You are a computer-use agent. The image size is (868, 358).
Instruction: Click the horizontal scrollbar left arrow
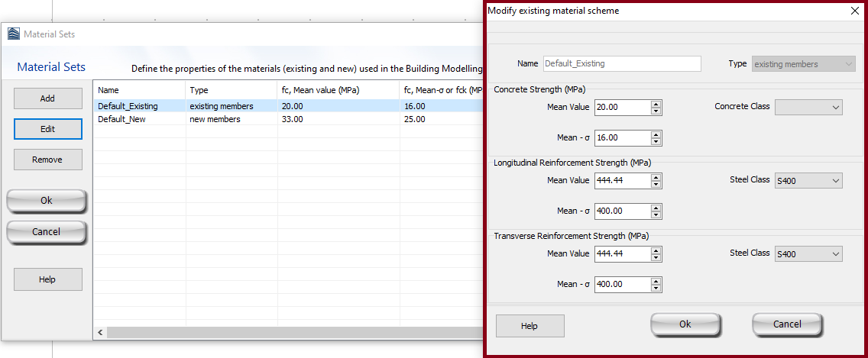(x=99, y=333)
